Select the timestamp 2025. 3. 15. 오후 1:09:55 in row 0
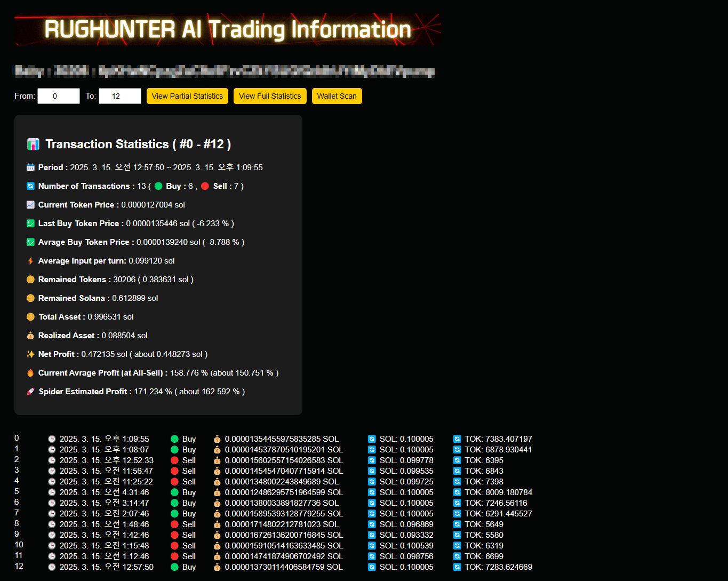The image size is (728, 581). coord(104,439)
